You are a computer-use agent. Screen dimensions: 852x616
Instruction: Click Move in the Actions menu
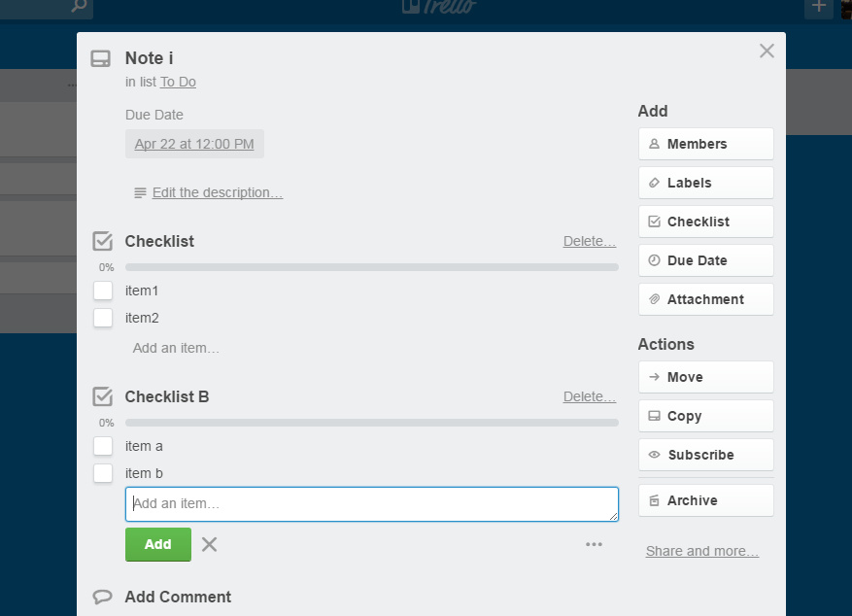click(x=705, y=377)
